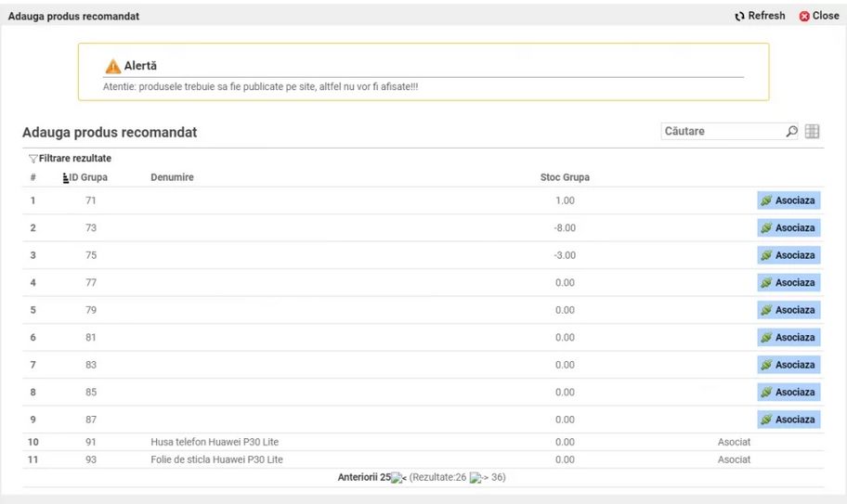Expand the Filtrare rezultate filter panel
This screenshot has width=847, height=504.
click(x=74, y=159)
